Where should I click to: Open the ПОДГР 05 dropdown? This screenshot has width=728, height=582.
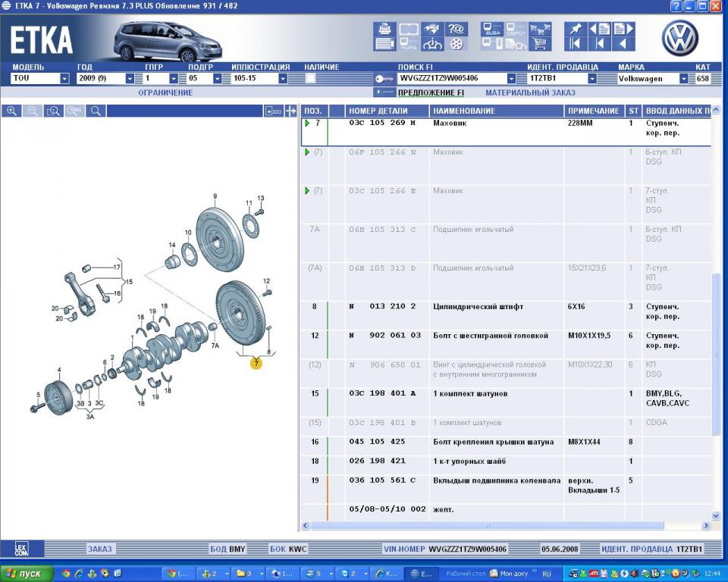tap(217, 79)
